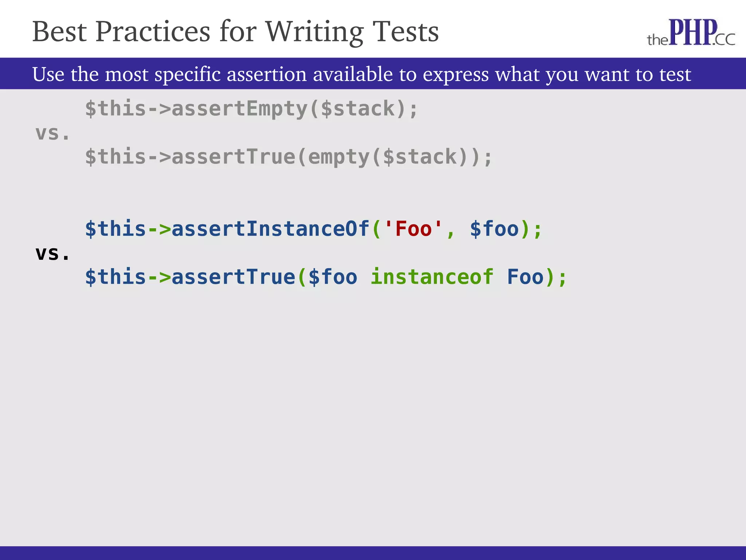Click the thePHP.cc logo
Screen dimensions: 746x560
(x=691, y=33)
